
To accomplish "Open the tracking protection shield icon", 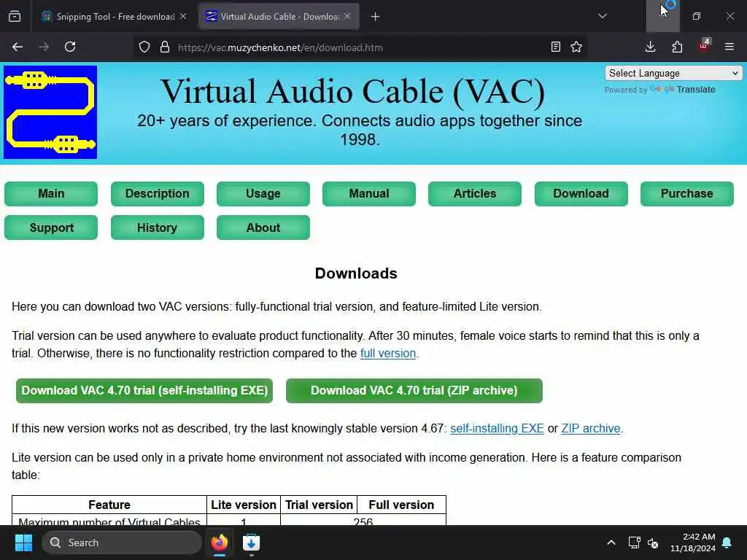I will click(144, 47).
